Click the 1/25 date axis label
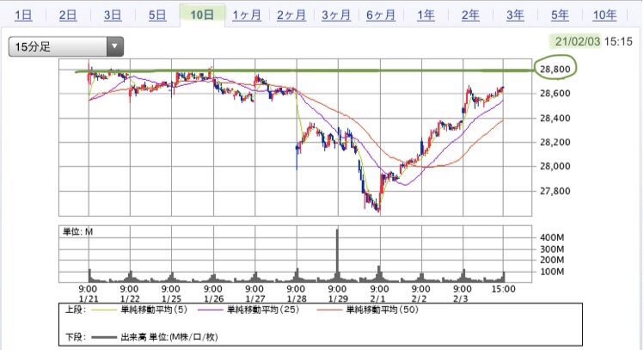This screenshot has height=350, width=644. [171, 299]
